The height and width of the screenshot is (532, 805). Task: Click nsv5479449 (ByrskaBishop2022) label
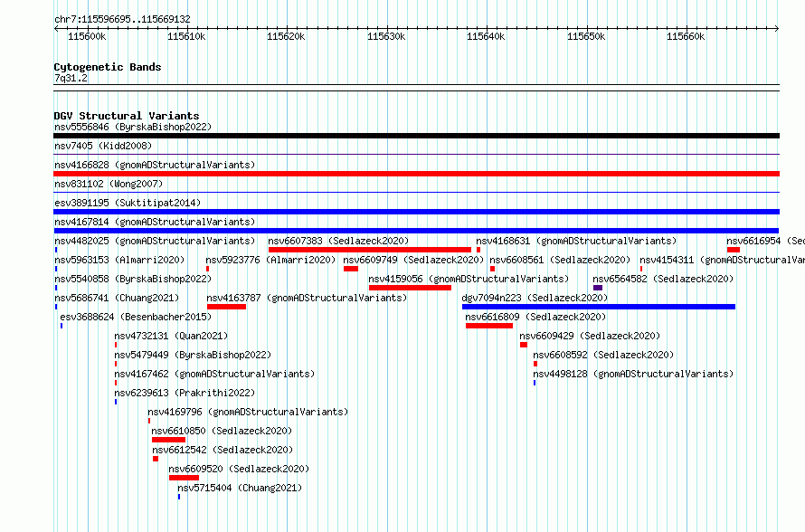click(193, 355)
